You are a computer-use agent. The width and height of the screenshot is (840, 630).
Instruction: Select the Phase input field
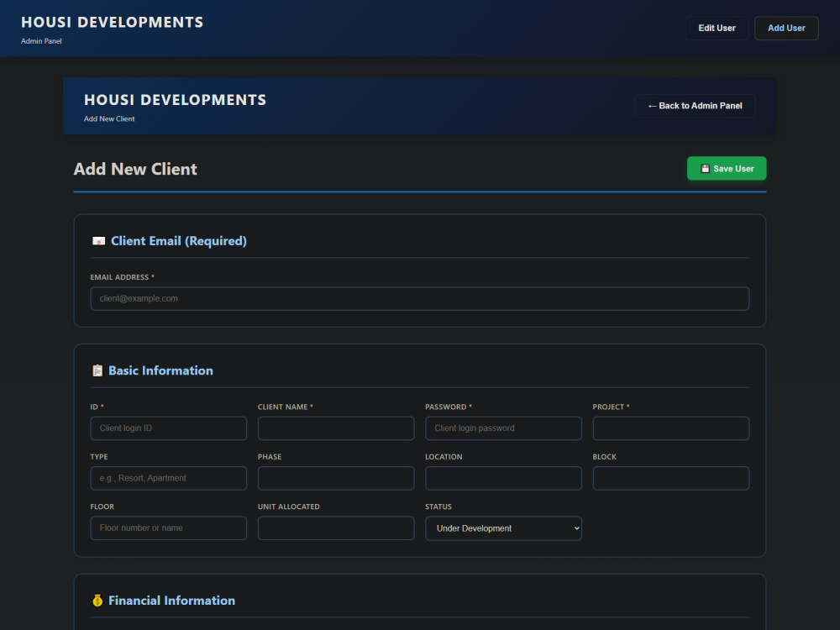[x=336, y=478]
